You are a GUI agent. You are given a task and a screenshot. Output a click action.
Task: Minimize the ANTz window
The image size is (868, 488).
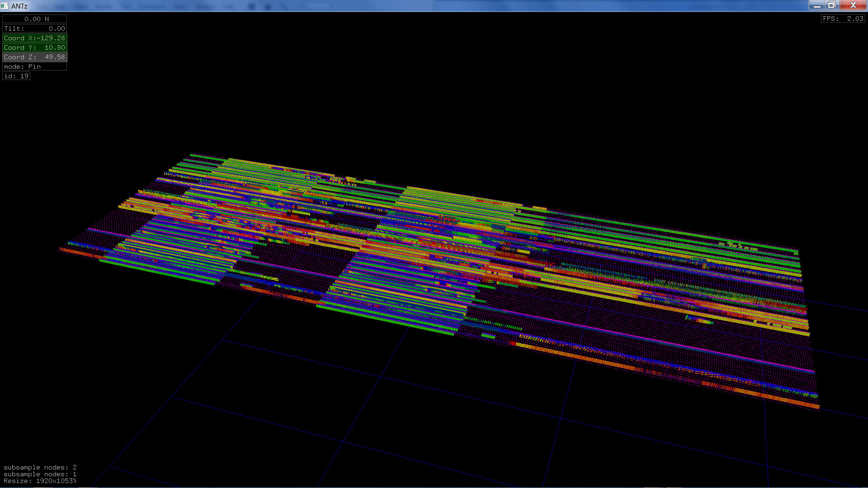tap(816, 5)
